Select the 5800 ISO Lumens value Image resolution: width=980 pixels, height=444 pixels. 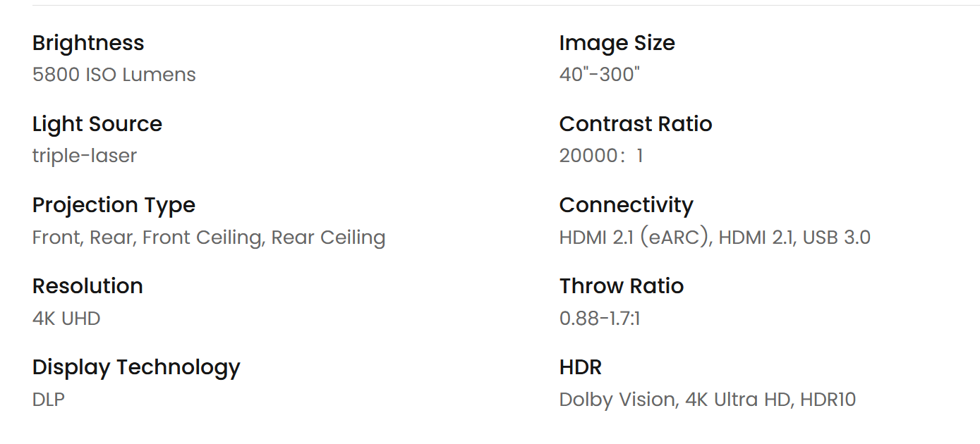pos(114,75)
